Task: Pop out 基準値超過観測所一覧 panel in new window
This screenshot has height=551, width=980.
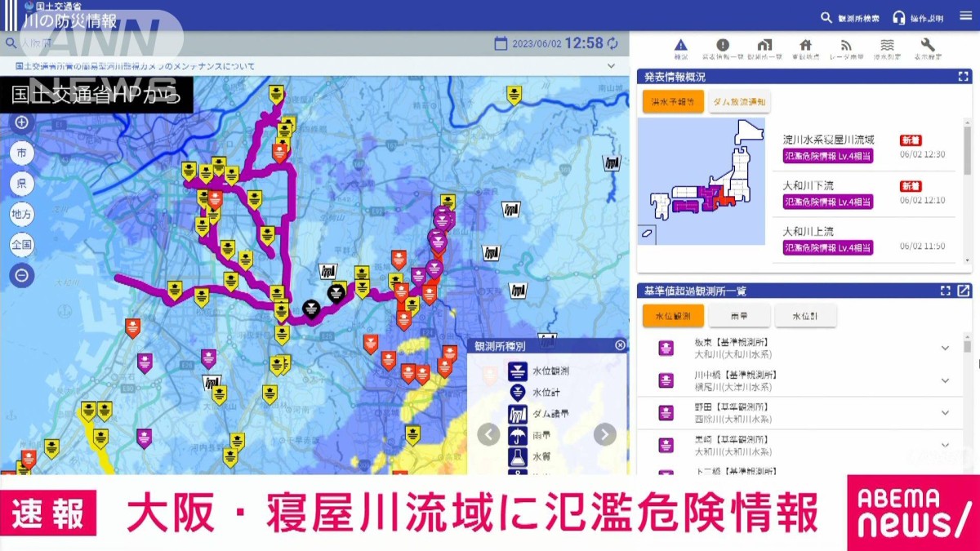Action: (x=964, y=291)
